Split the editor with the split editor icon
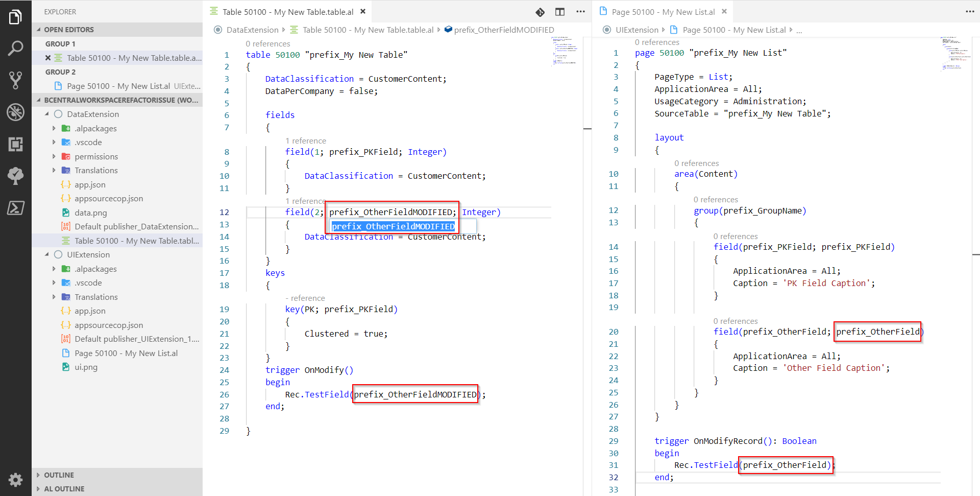980x496 pixels. pos(559,12)
